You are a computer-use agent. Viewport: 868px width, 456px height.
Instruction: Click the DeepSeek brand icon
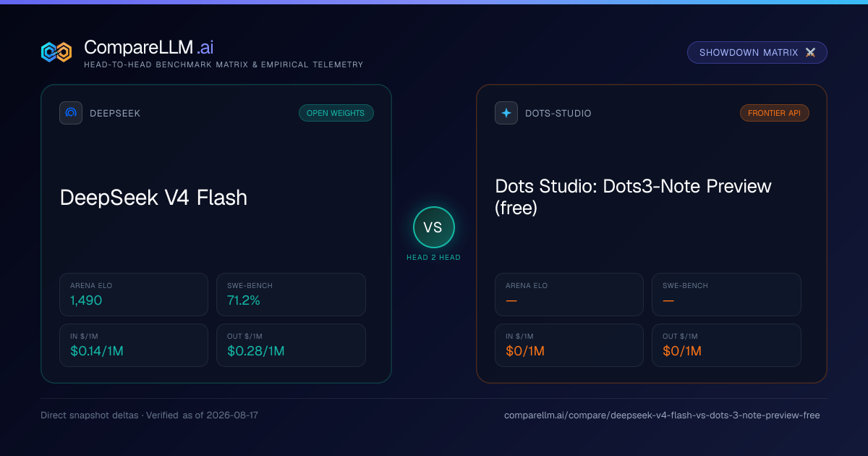coord(71,113)
